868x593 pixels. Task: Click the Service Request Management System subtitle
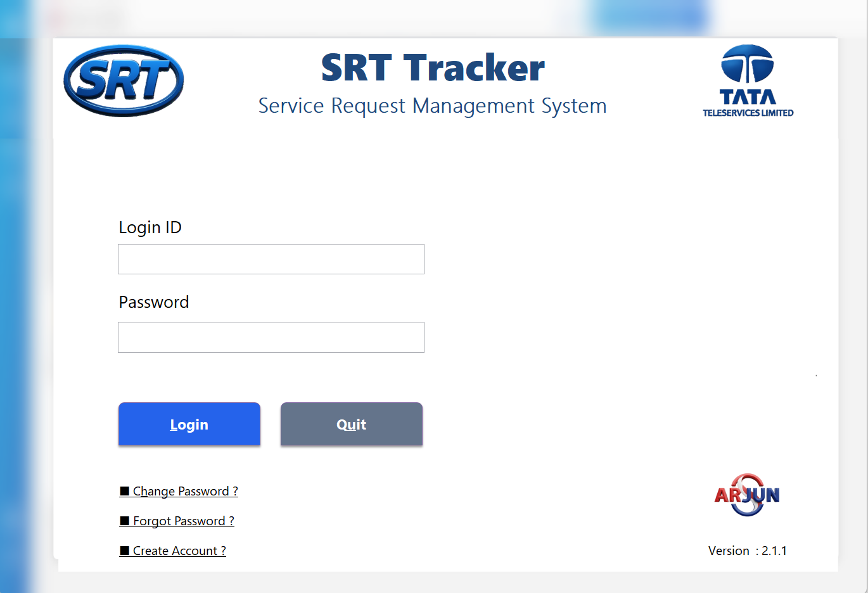pos(432,106)
